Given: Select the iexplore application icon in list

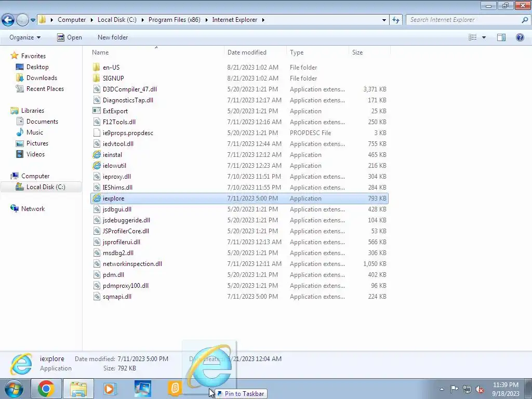Looking at the screenshot, I should tap(97, 198).
